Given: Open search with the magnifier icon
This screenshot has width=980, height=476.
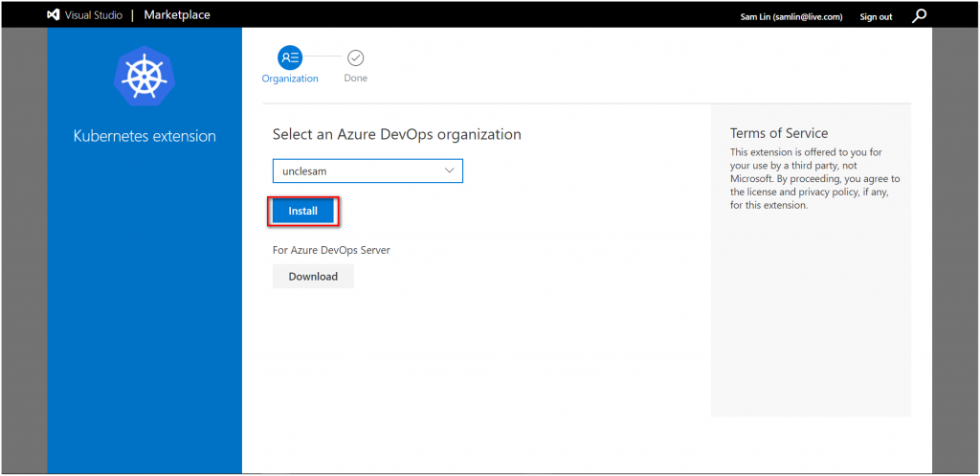Looking at the screenshot, I should pos(919,15).
